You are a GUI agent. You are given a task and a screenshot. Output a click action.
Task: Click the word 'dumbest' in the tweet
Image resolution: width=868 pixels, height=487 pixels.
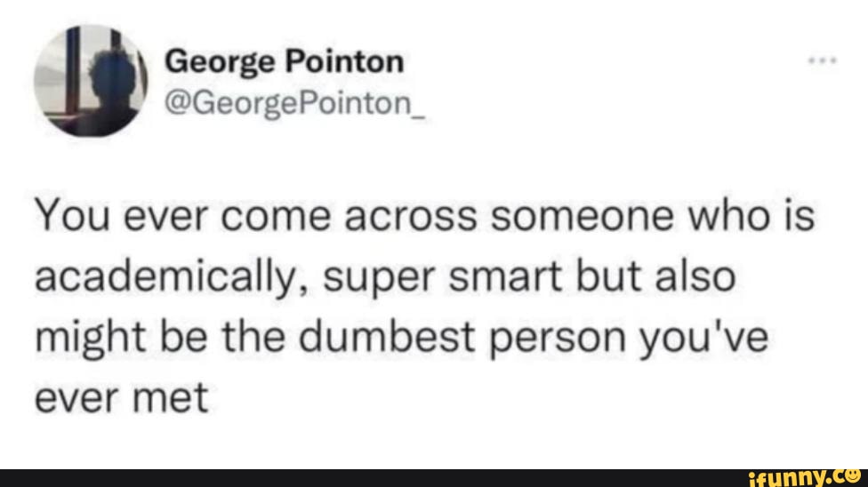(387, 337)
